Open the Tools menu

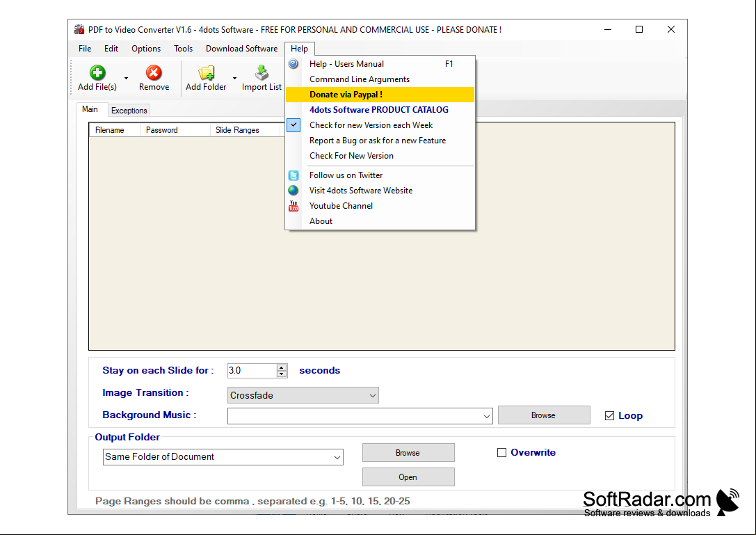(183, 49)
